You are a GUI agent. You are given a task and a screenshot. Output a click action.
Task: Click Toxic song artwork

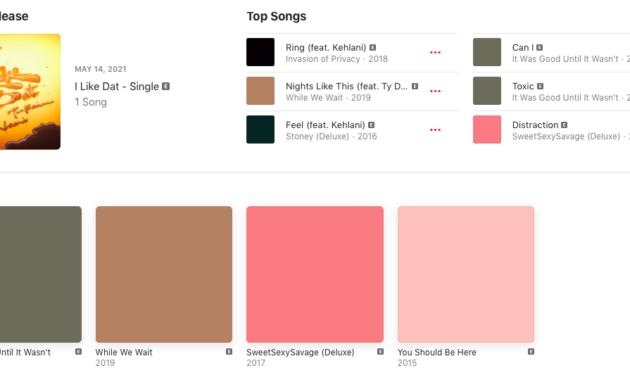(x=487, y=91)
